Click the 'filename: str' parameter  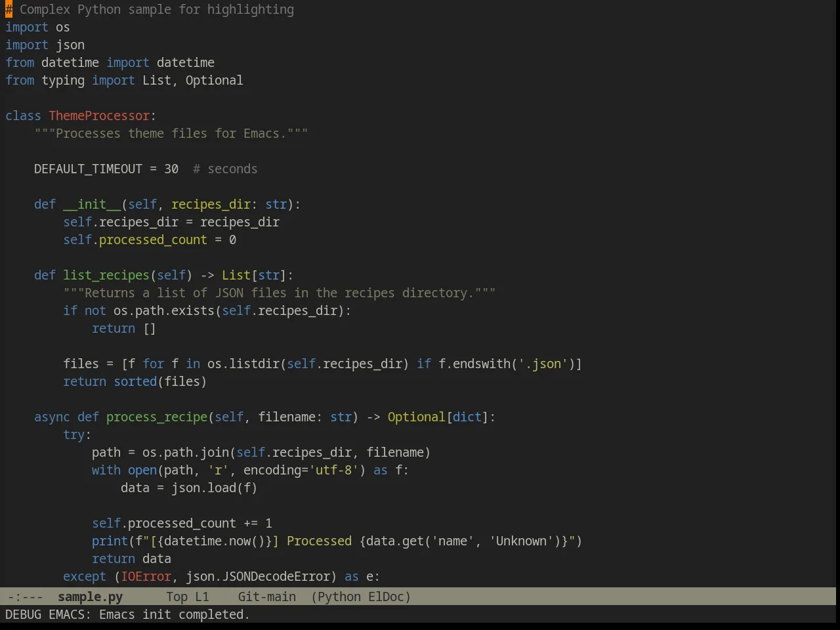(304, 417)
